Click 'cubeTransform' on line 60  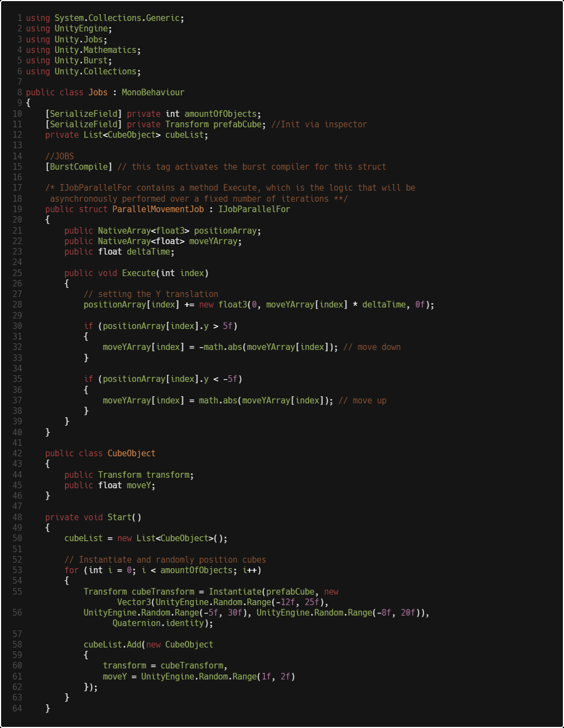click(192, 666)
